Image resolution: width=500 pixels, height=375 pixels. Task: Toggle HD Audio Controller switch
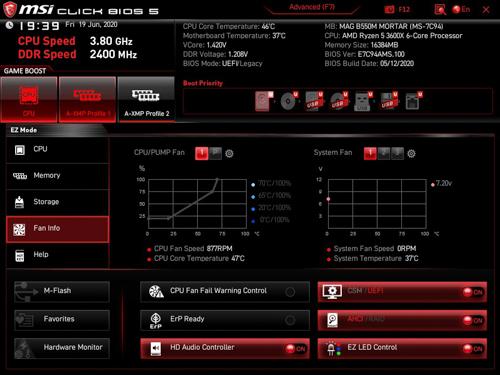[295, 349]
